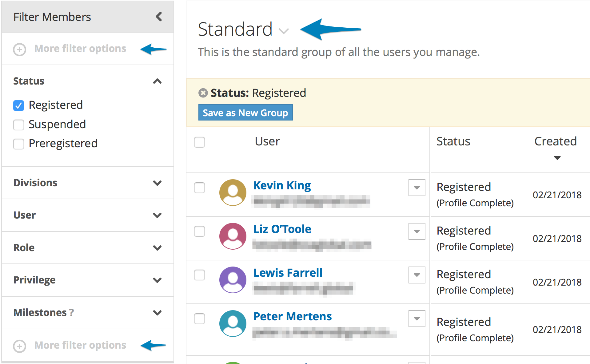The image size is (590, 364).
Task: Click the Filter Members panel title
Action: tap(52, 17)
